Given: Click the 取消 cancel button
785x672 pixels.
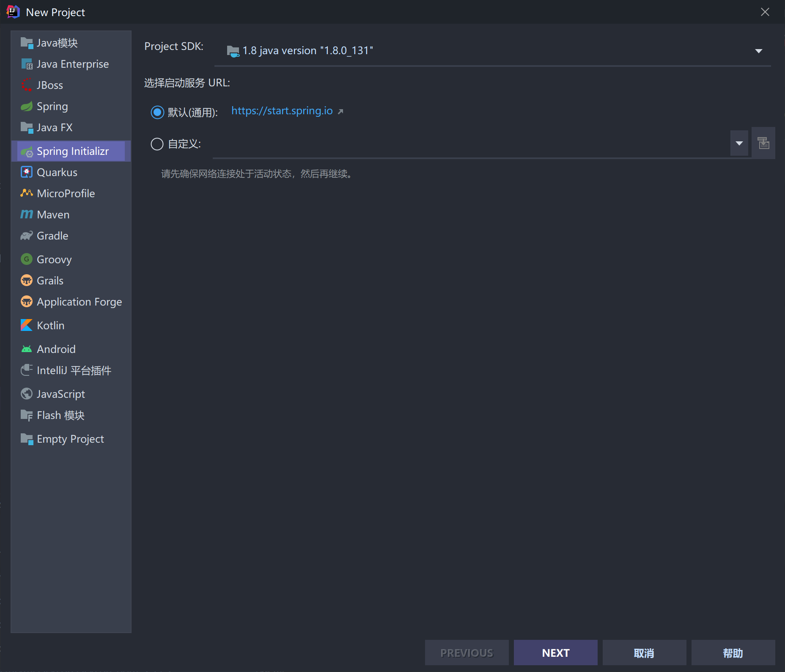Looking at the screenshot, I should [644, 653].
